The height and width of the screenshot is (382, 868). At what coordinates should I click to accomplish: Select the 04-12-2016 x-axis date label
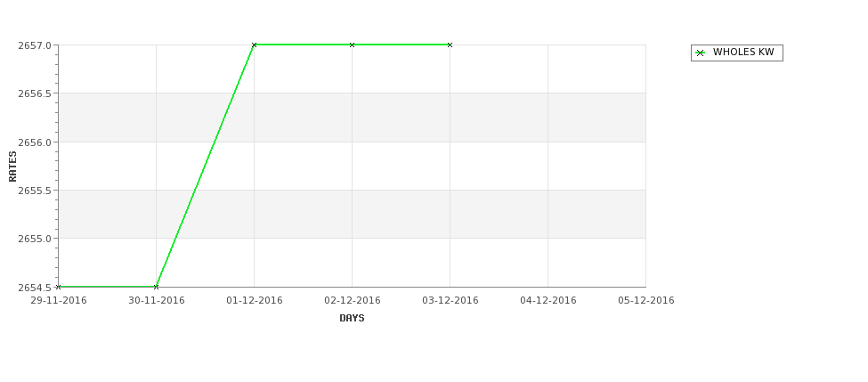[x=548, y=301]
